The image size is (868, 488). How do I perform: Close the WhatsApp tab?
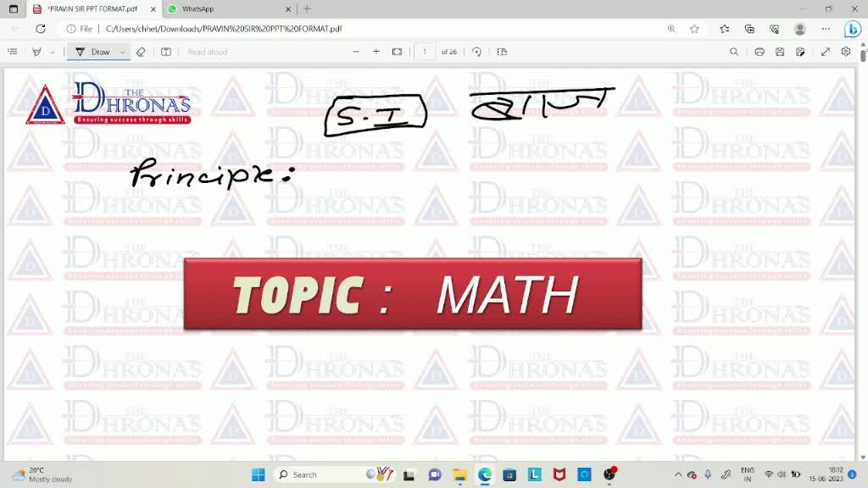tap(288, 8)
